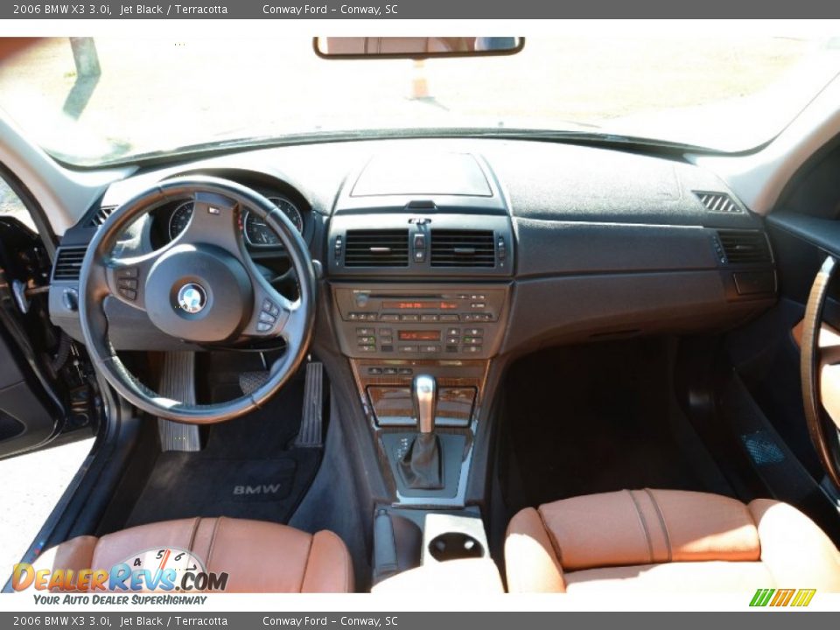Adjust the climate temperature slider buttons
The height and width of the screenshot is (630, 840).
pyautogui.click(x=453, y=337)
